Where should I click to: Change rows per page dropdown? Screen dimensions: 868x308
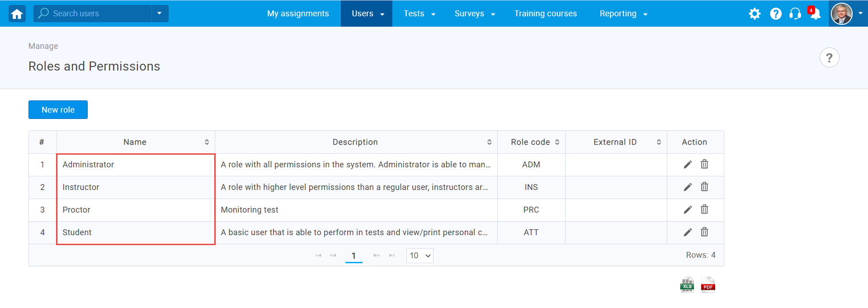(x=420, y=256)
